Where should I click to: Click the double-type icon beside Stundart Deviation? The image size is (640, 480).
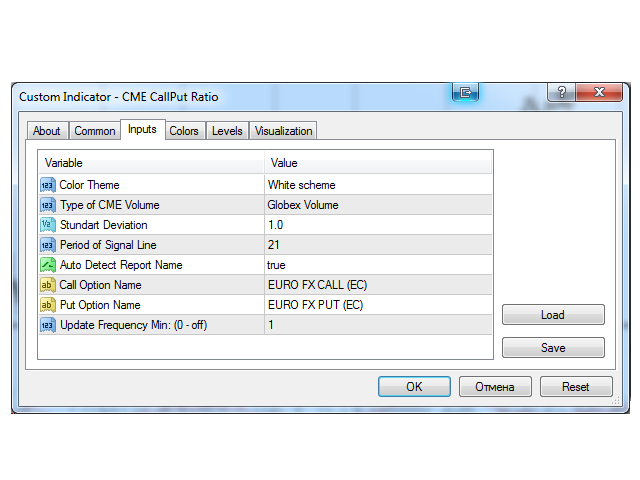tap(48, 225)
